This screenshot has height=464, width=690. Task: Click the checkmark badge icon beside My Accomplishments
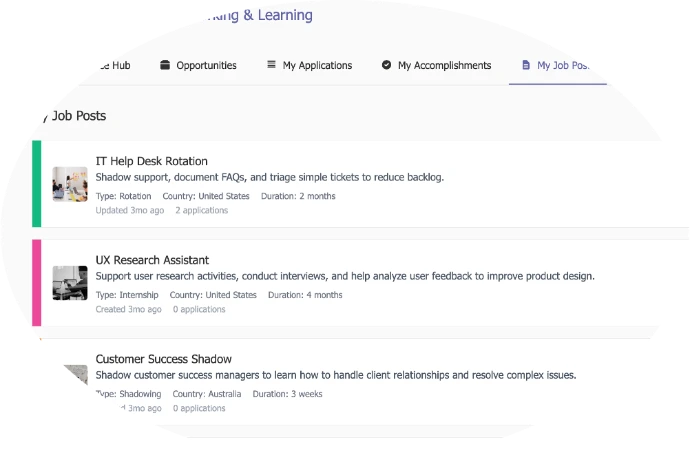pyautogui.click(x=386, y=66)
